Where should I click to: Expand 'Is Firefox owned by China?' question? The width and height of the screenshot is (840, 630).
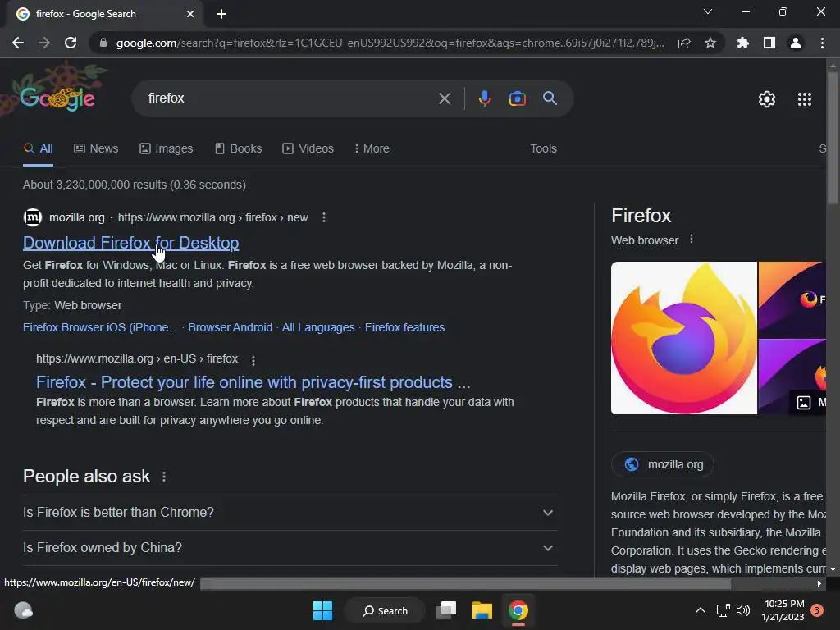point(290,548)
